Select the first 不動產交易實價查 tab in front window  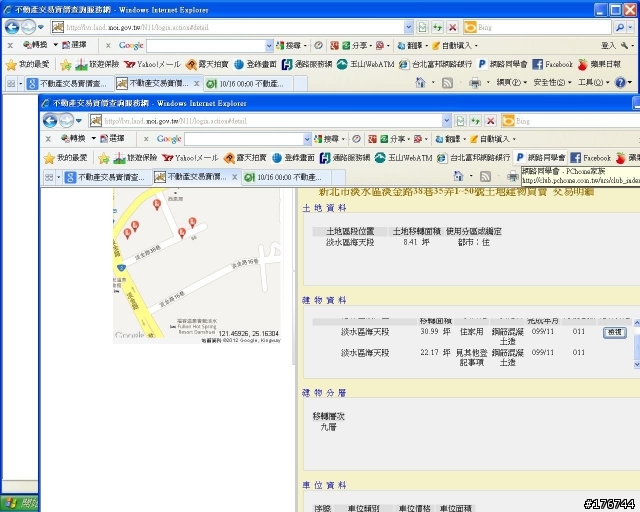click(111, 177)
